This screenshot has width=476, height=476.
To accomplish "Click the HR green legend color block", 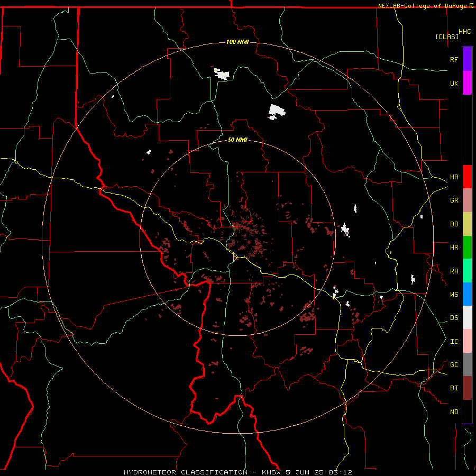I will (467, 248).
